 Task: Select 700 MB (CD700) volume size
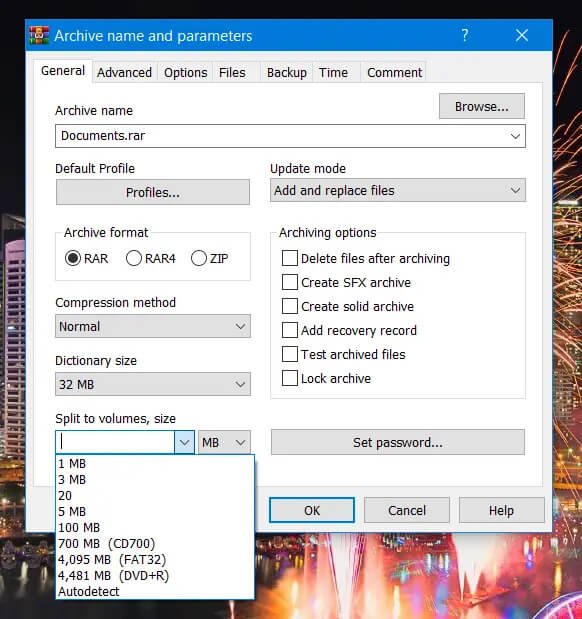tap(155, 543)
